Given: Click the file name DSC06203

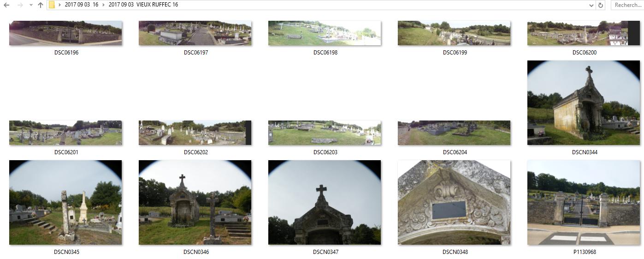Looking at the screenshot, I should click(325, 152).
